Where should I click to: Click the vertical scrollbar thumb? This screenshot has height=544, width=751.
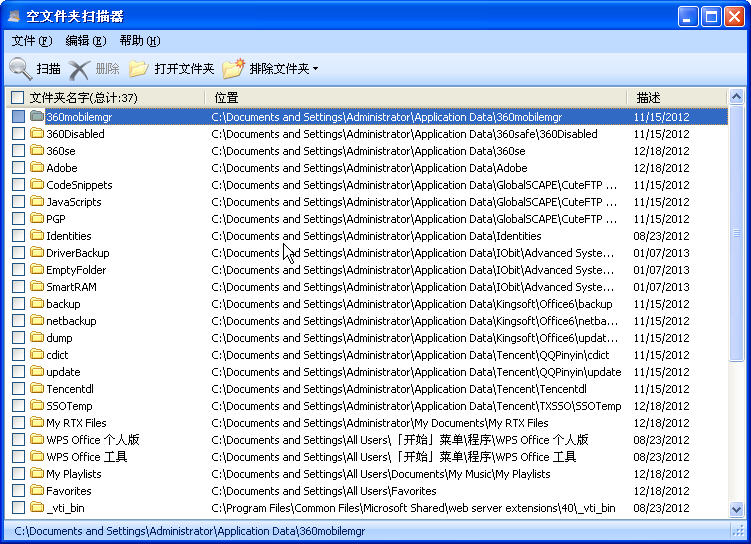click(x=736, y=233)
